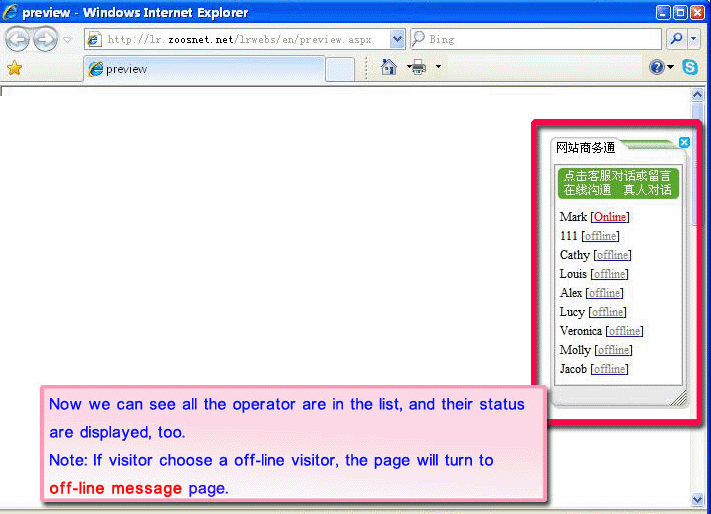
Task: Select the preview tab
Action: 204,69
